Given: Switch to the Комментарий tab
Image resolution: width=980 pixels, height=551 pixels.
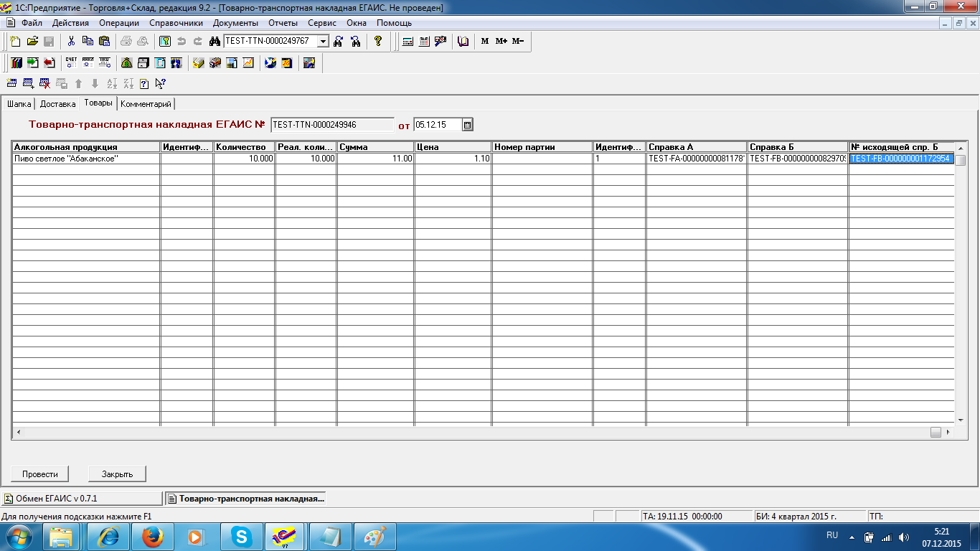Looking at the screenshot, I should click(x=146, y=104).
